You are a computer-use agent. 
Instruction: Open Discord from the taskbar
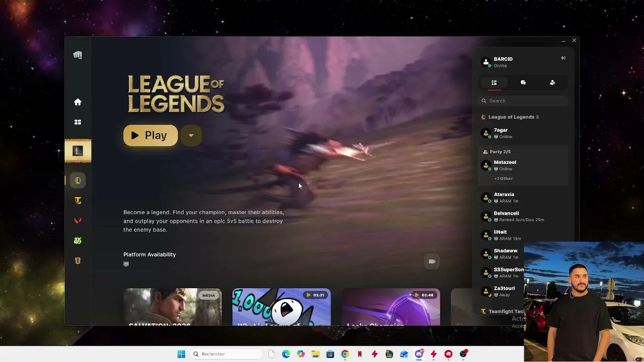[419, 354]
